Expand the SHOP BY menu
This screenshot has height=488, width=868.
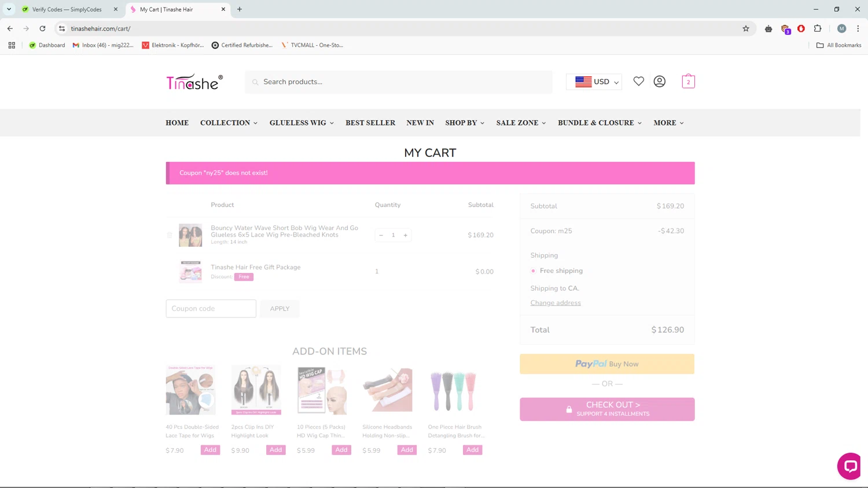click(x=465, y=123)
